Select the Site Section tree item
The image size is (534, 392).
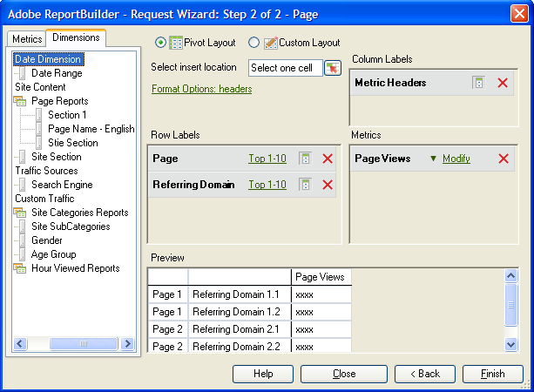click(x=57, y=157)
